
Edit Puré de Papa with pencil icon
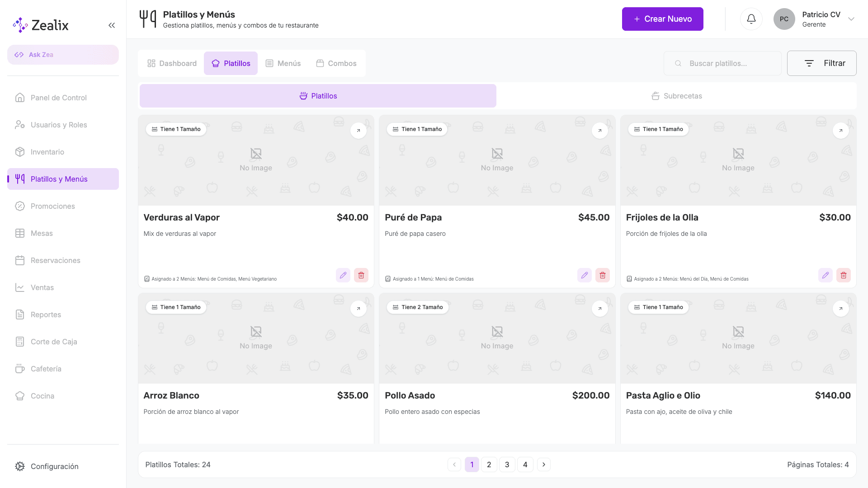585,275
